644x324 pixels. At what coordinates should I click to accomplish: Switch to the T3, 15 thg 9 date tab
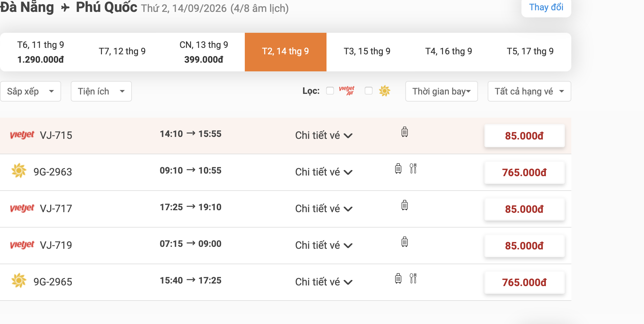367,52
